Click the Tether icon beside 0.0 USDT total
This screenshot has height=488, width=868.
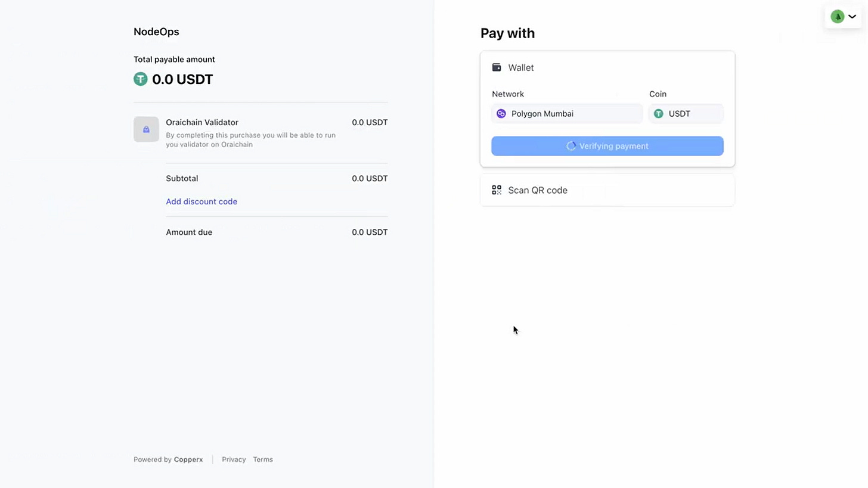pos(141,79)
